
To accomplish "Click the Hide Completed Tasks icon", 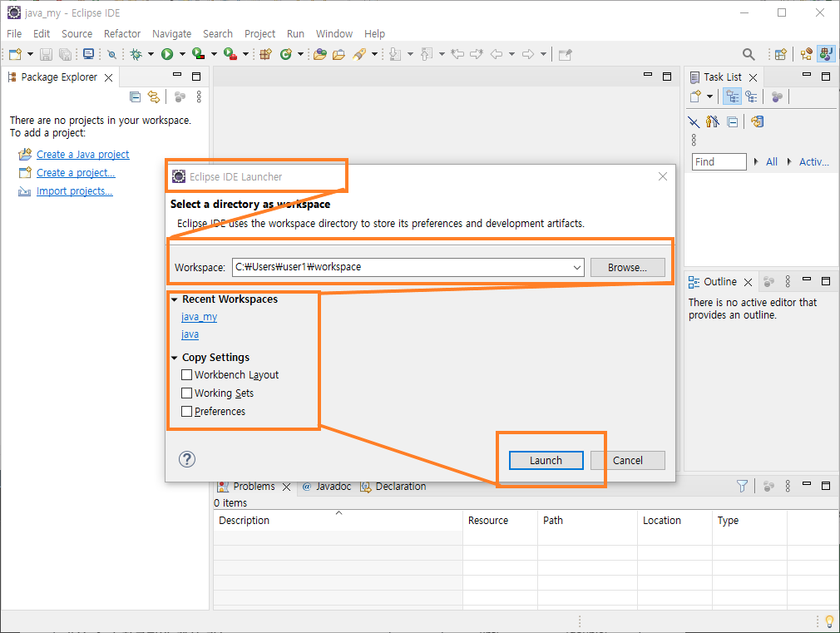I will pos(694,122).
